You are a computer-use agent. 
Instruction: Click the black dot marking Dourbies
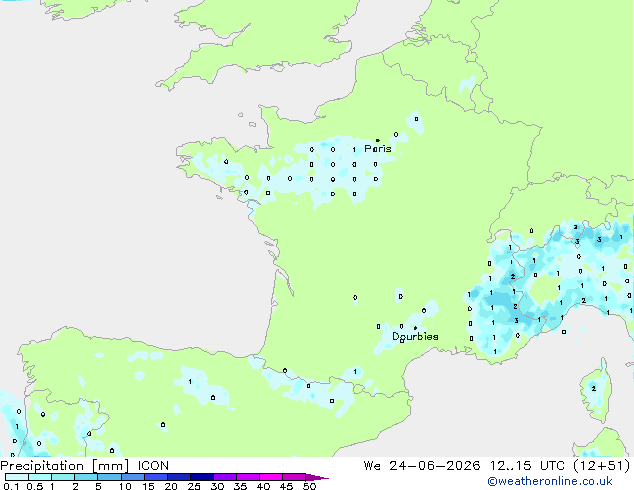click(x=415, y=328)
